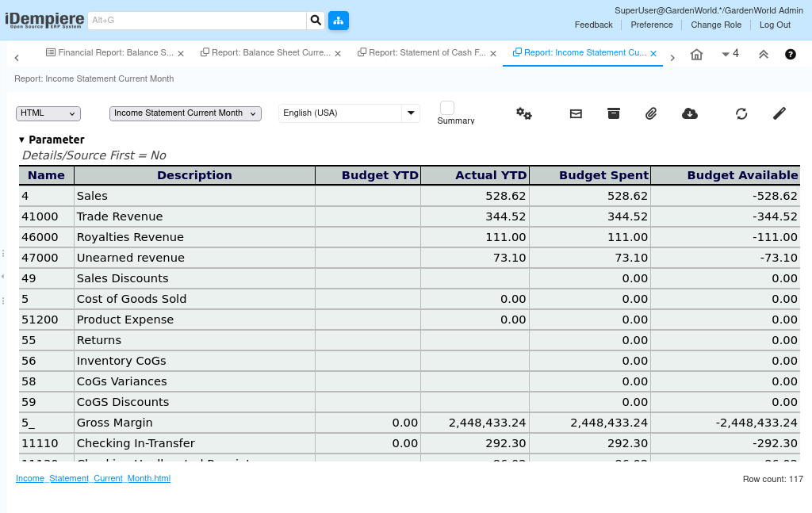Open the English (USA) language combobox arrow
This screenshot has height=513, width=812.
[x=411, y=113]
